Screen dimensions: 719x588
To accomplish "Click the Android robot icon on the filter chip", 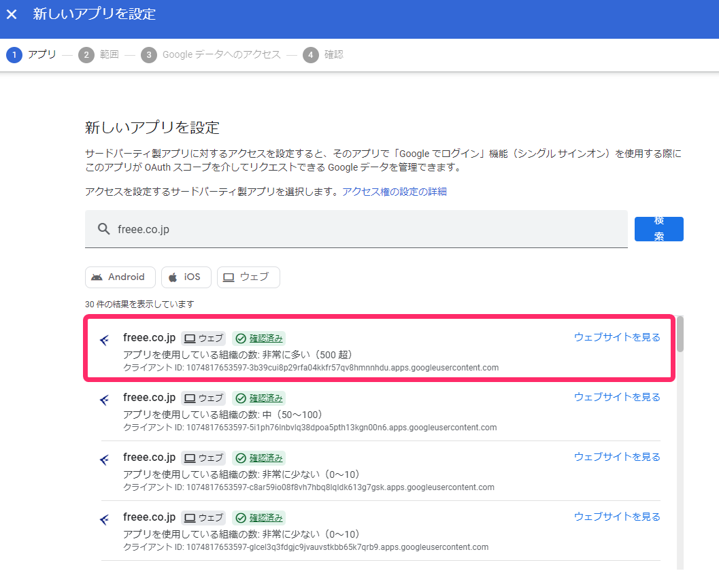I will coord(97,277).
